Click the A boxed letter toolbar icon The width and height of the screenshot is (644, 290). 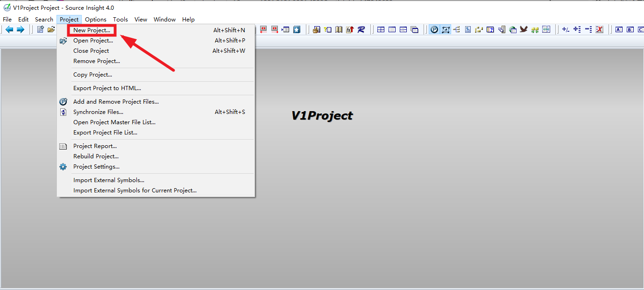[619, 29]
